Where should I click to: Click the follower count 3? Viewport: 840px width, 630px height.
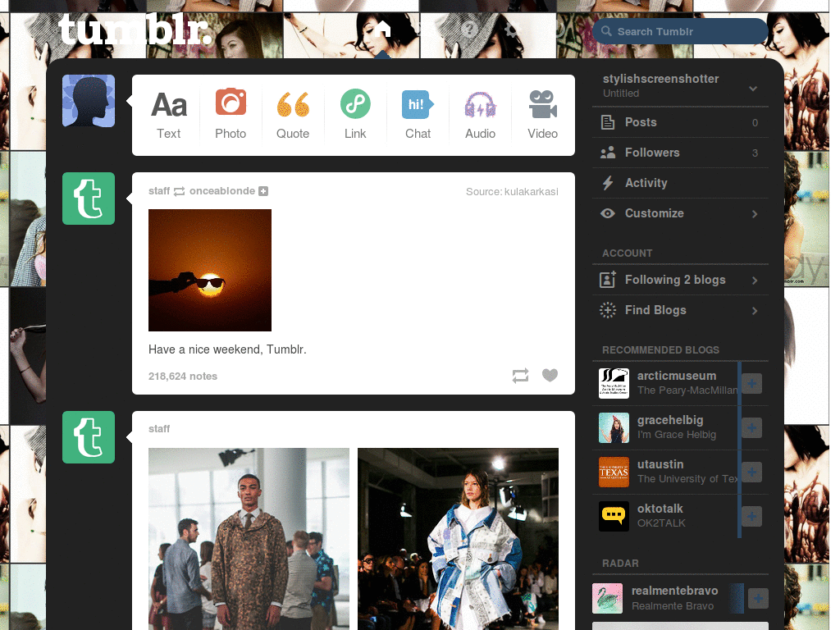[755, 153]
